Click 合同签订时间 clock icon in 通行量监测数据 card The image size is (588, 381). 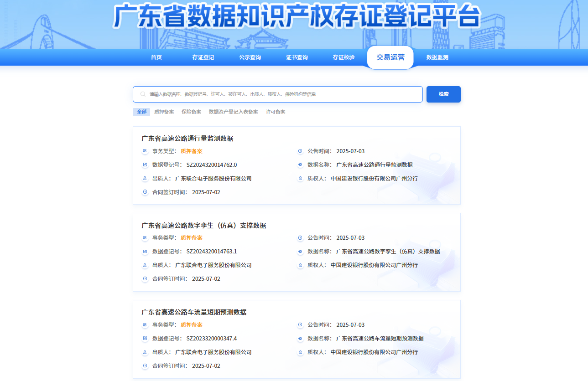pyautogui.click(x=145, y=192)
